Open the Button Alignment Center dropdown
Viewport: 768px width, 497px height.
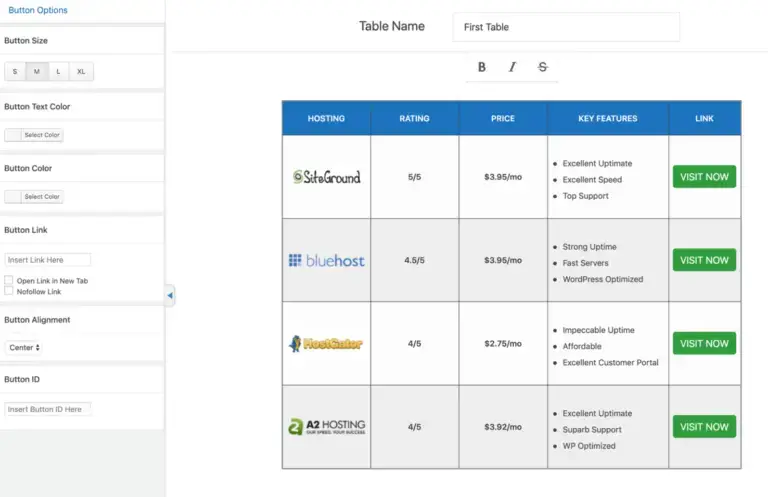[24, 348]
